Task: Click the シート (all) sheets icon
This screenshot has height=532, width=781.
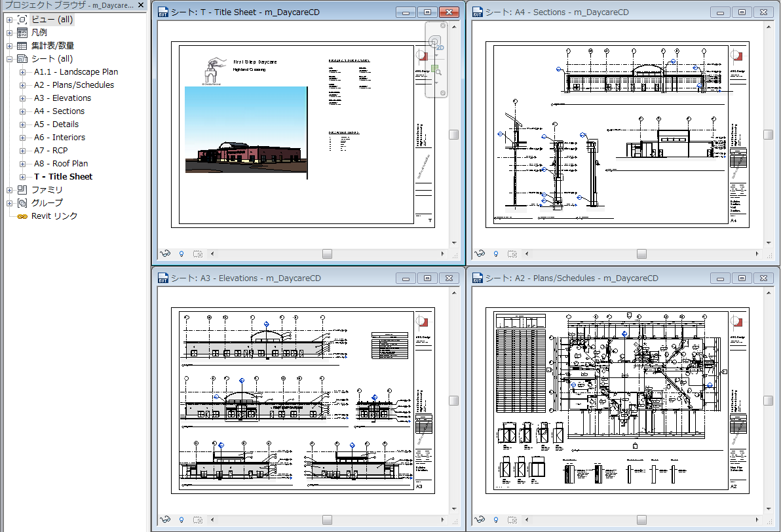Action: (22, 59)
